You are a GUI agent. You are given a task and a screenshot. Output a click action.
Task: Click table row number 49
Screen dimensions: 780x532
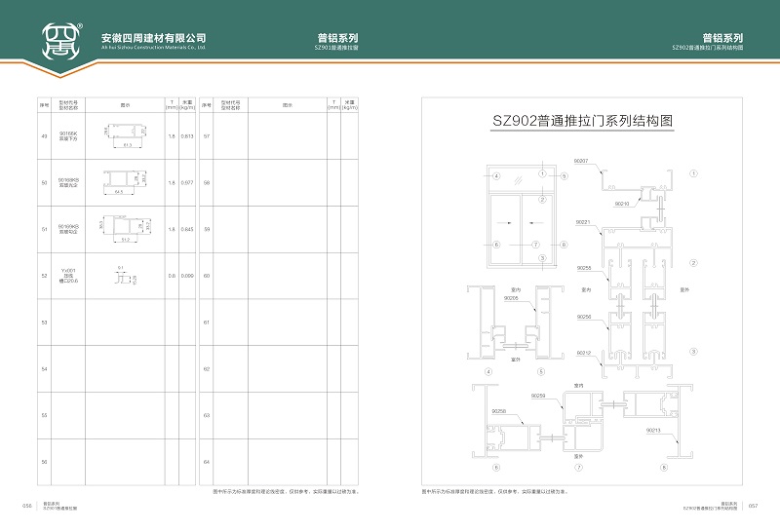tap(44, 135)
